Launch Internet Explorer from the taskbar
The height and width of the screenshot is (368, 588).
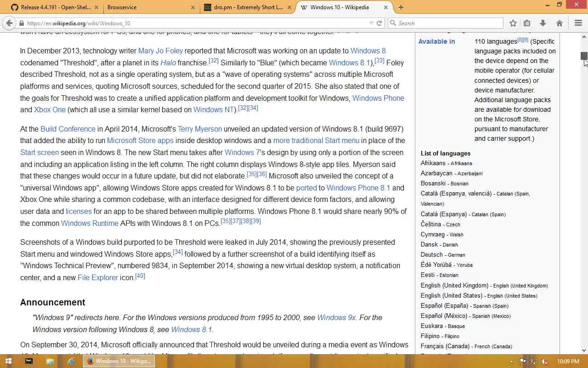[71, 361]
